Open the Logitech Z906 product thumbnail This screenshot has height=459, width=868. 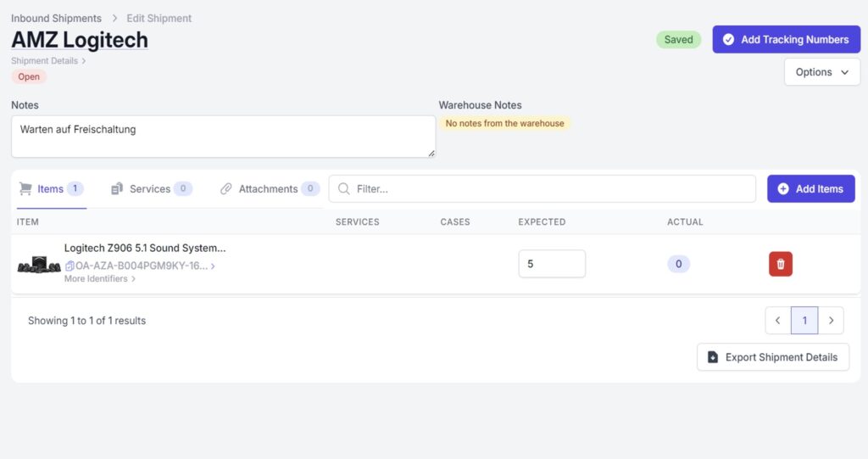coord(39,265)
